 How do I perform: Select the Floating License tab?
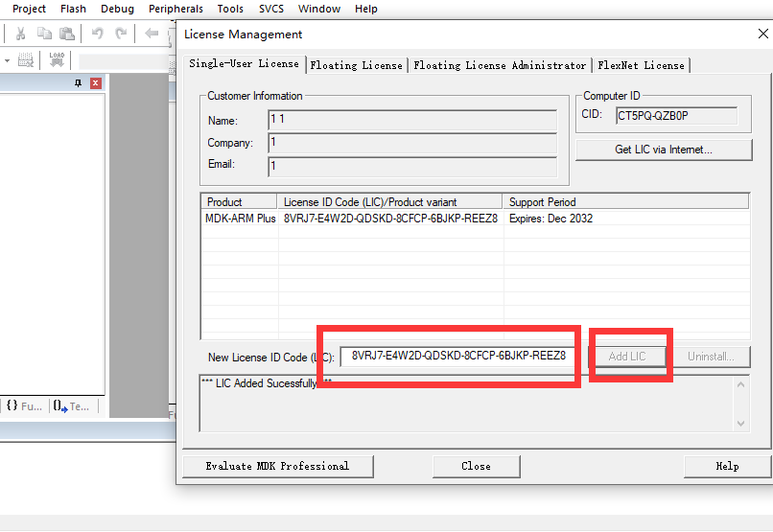(x=357, y=65)
